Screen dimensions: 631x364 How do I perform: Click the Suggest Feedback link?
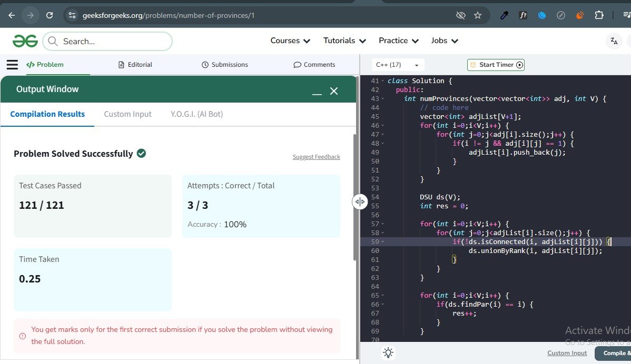(x=317, y=157)
